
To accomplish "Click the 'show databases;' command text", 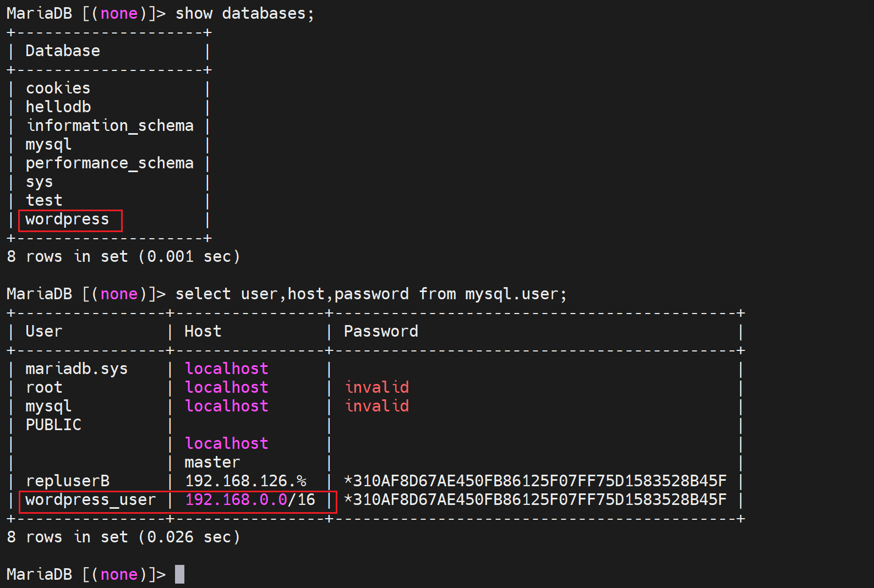I will point(244,13).
